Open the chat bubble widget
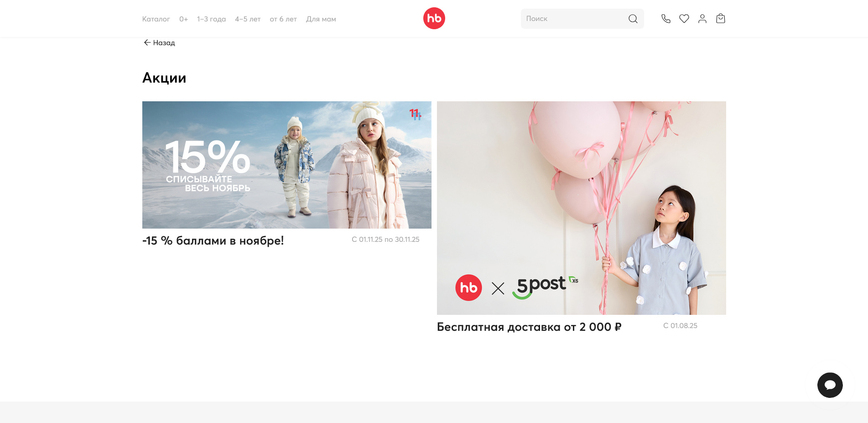The image size is (868, 423). pos(830,385)
